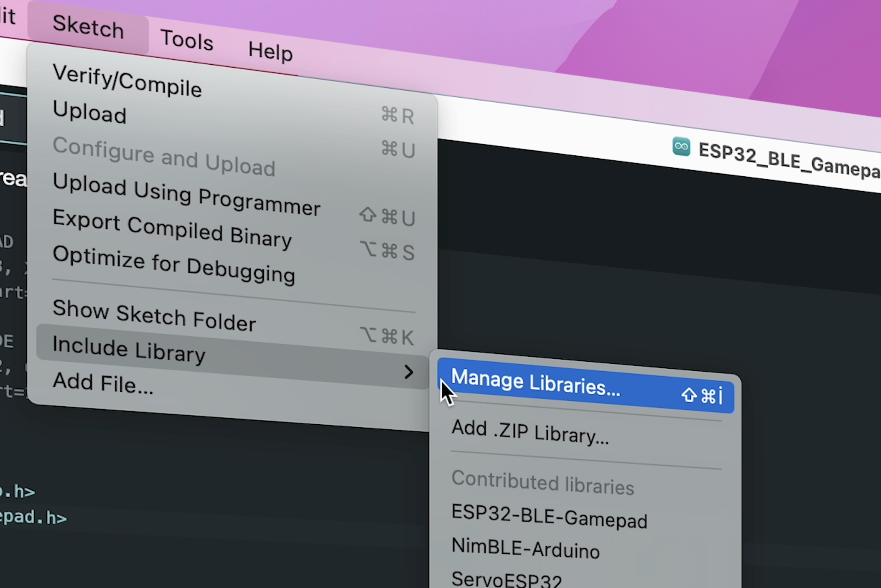Viewport: 881px width, 588px height.
Task: Click the Arduino sketch file icon
Action: [681, 147]
